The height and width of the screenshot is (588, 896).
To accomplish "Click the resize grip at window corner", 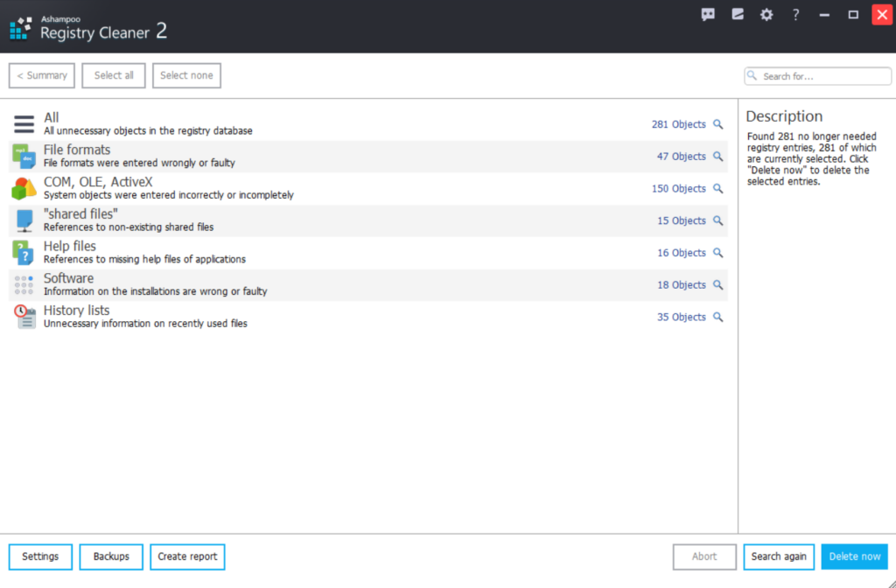I will pos(890,582).
